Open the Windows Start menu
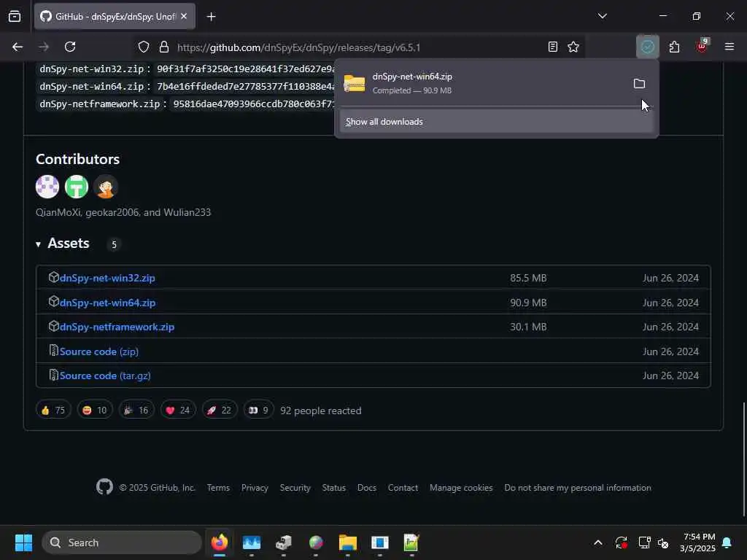 tap(23, 542)
